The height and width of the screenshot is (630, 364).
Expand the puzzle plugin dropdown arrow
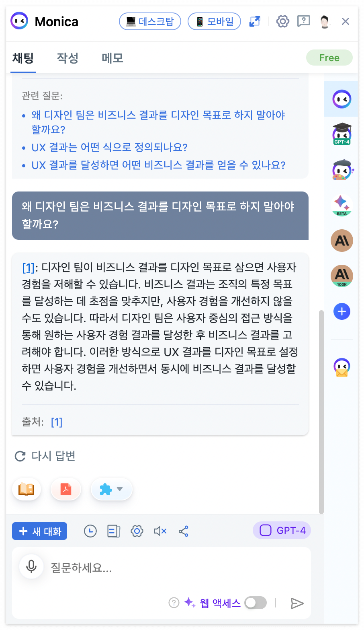[x=119, y=489]
